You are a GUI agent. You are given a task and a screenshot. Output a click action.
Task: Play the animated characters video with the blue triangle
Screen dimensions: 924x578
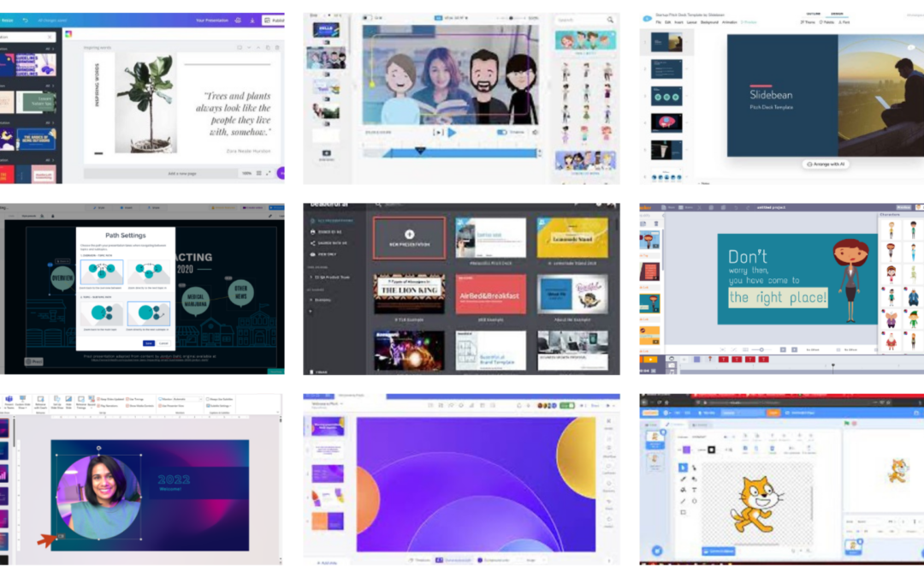[452, 132]
